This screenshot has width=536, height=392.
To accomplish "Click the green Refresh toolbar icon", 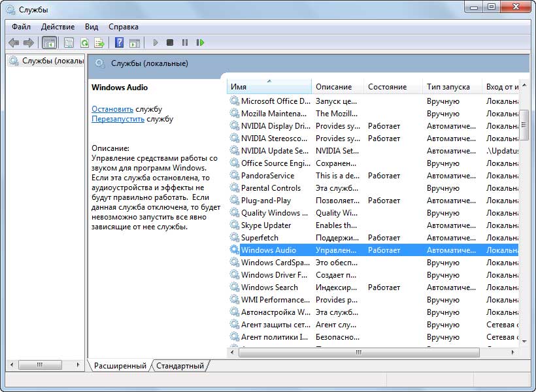I will (x=84, y=42).
